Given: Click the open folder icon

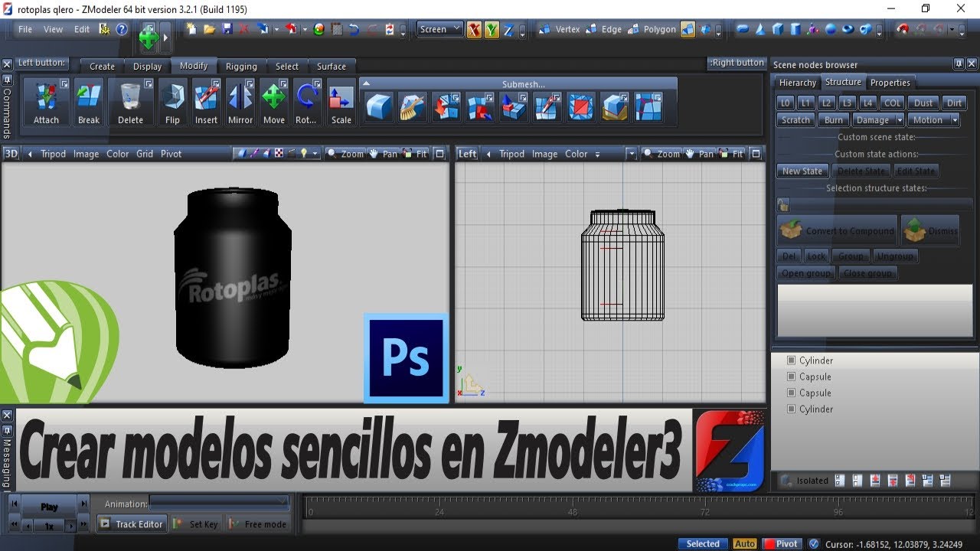Looking at the screenshot, I should tap(209, 29).
